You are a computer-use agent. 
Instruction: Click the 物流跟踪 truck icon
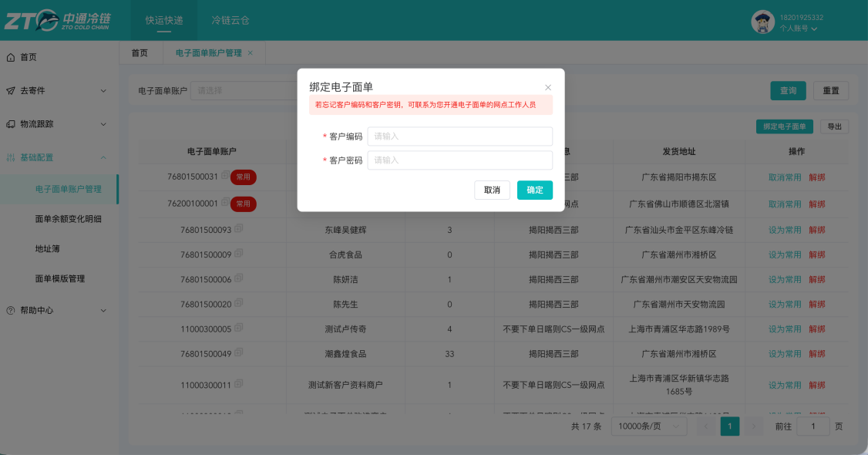pyautogui.click(x=11, y=124)
